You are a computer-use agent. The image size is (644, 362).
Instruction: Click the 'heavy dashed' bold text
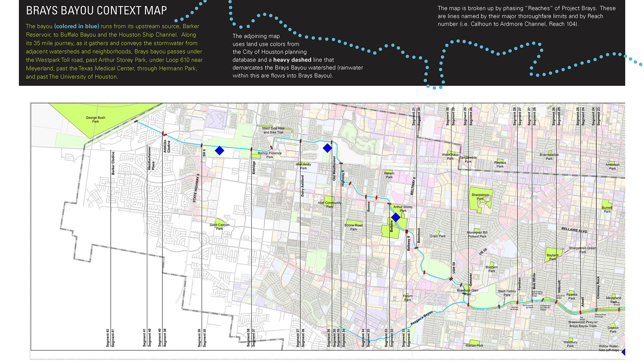[292, 60]
